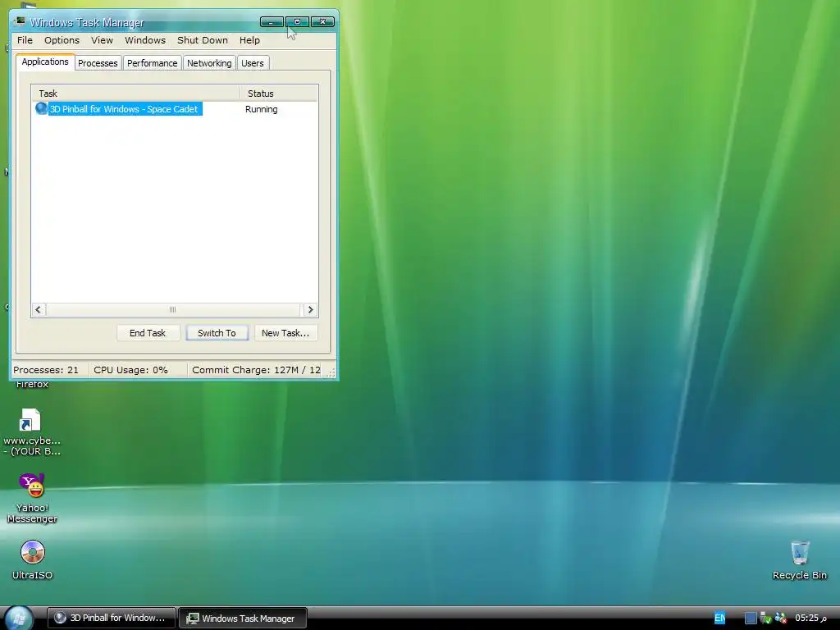
Task: Select the Applications tab
Action: tap(45, 62)
